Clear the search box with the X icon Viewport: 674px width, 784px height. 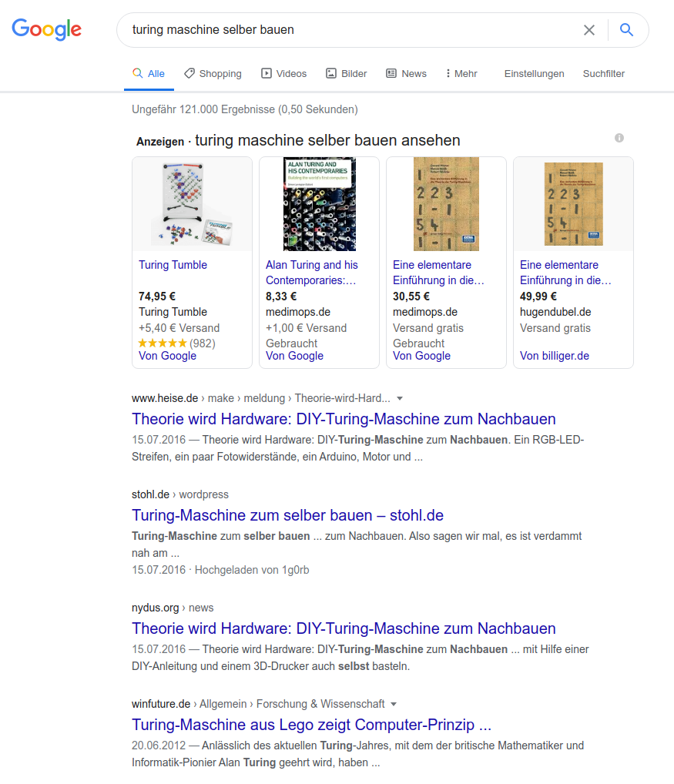tap(588, 30)
